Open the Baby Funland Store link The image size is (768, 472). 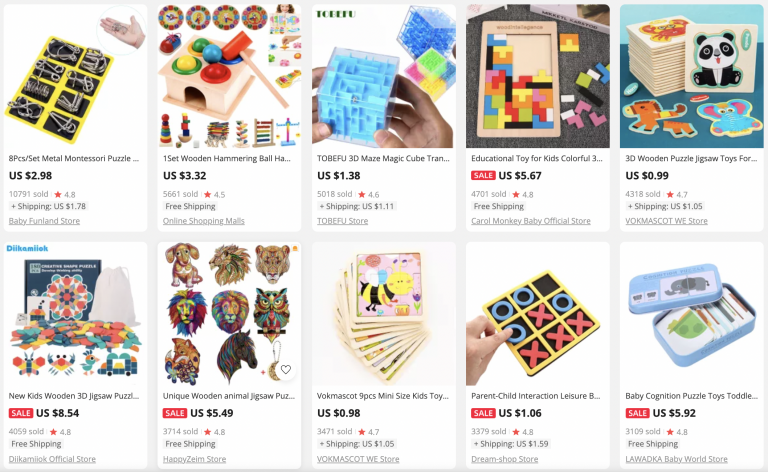tap(44, 221)
